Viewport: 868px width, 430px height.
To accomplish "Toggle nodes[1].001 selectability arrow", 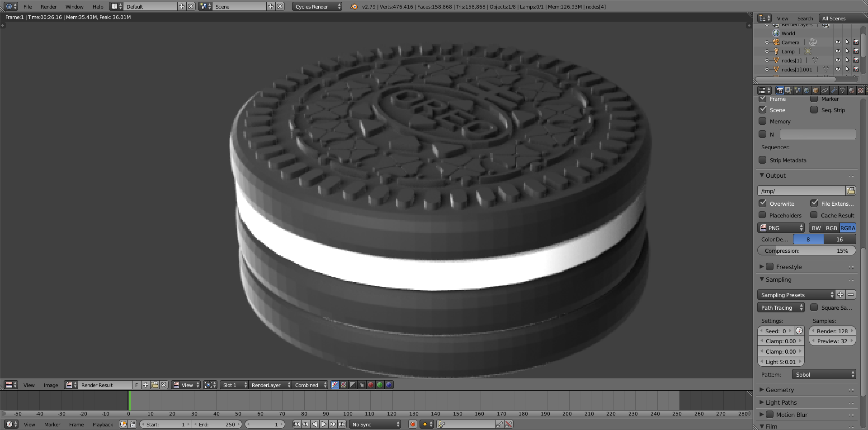I will pos(847,69).
